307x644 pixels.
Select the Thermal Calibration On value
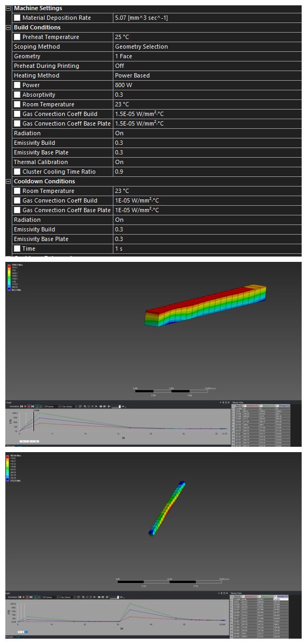pyautogui.click(x=207, y=162)
